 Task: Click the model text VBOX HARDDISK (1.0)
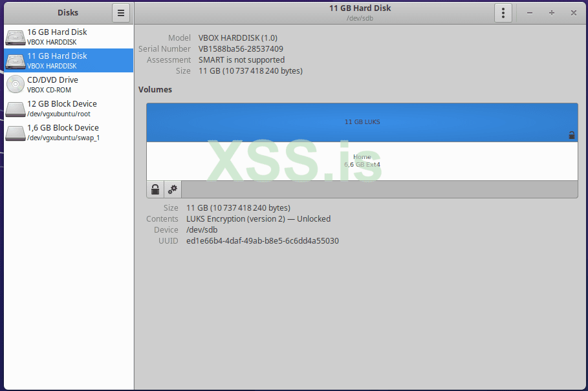pos(238,38)
